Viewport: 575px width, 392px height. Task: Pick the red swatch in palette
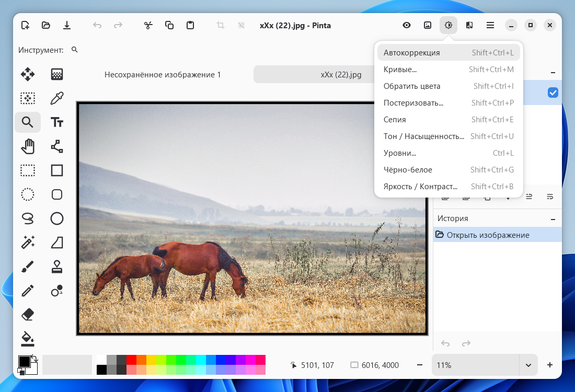coord(132,360)
